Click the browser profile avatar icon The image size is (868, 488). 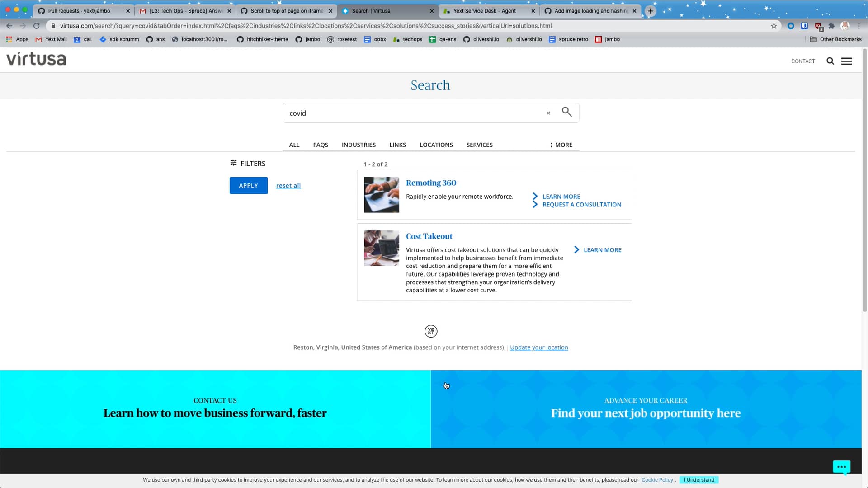tap(845, 26)
